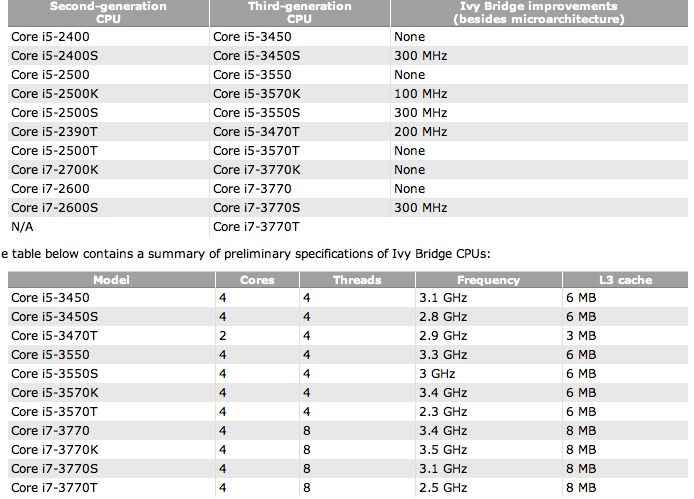The height and width of the screenshot is (499, 694).
Task: Click "Core i5-3550" in the Model column
Action: (x=50, y=355)
